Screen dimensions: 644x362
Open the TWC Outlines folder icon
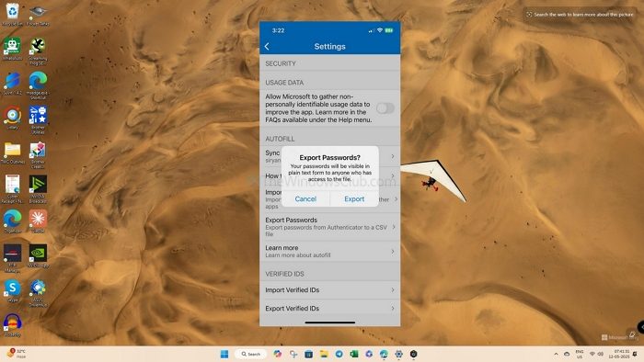[x=12, y=153]
